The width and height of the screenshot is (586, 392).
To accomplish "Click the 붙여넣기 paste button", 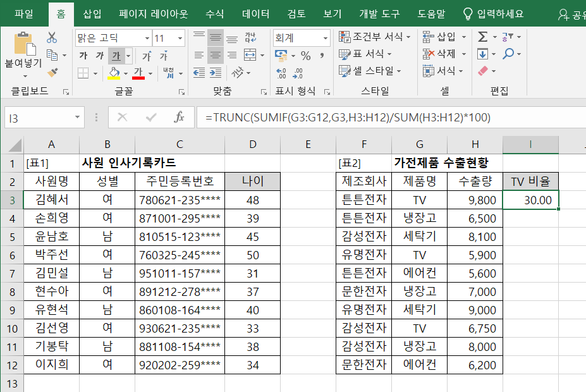I will (23, 51).
